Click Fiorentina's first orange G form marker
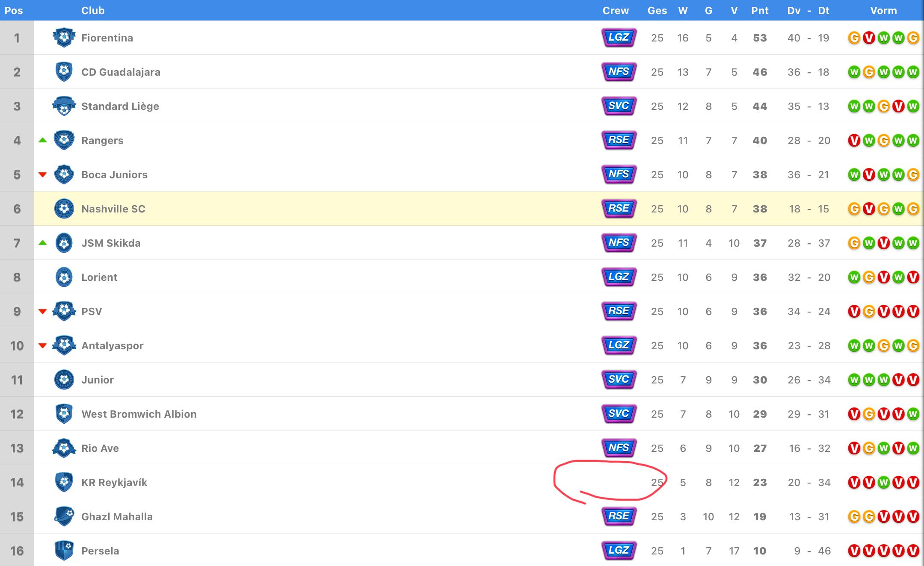Viewport: 924px width, 566px height. (854, 38)
